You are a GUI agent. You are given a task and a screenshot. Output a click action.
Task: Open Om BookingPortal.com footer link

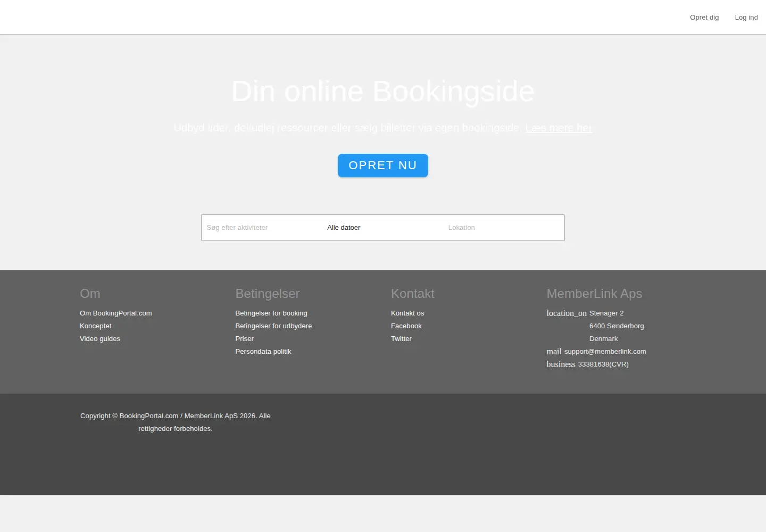pyautogui.click(x=116, y=313)
